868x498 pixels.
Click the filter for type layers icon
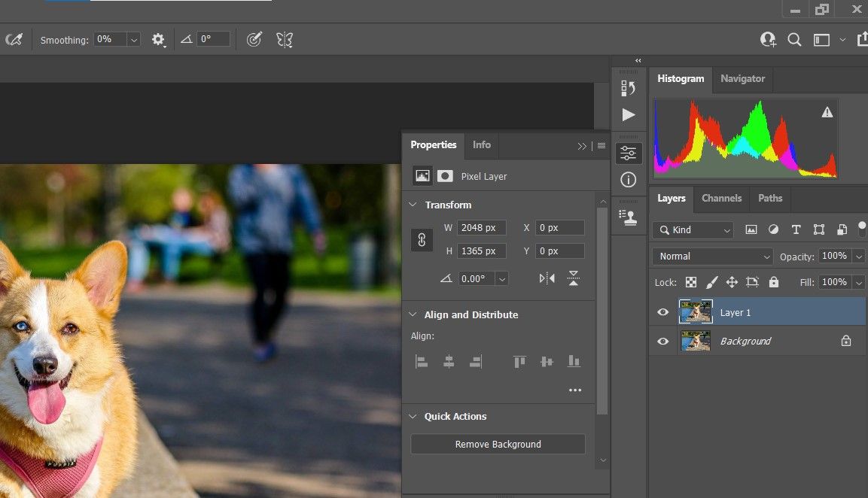(x=796, y=230)
